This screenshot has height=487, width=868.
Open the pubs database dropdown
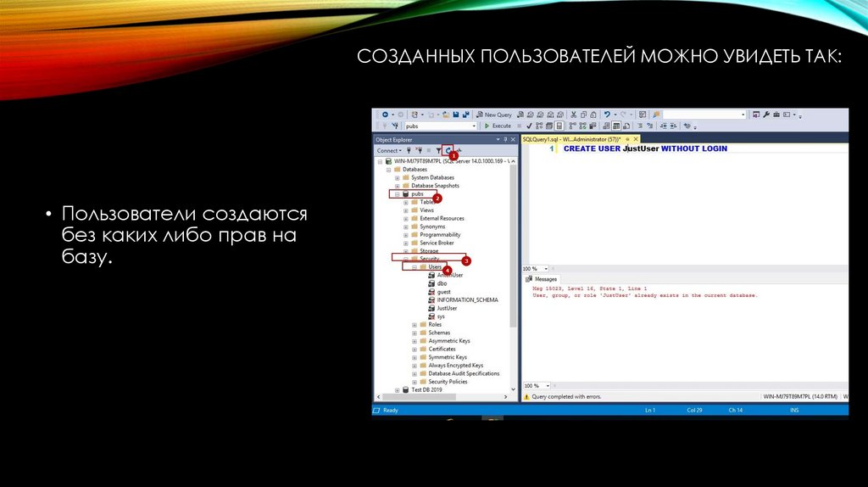[473, 126]
